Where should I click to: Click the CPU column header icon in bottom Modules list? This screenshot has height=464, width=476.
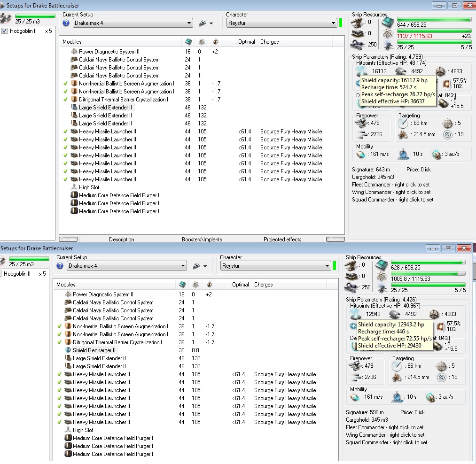(x=182, y=284)
